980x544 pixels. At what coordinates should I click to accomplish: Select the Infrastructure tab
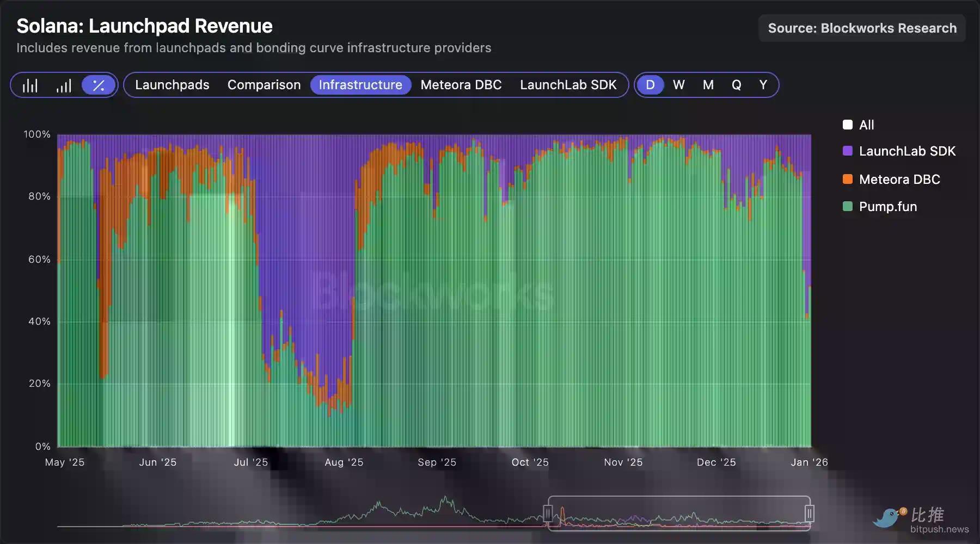360,85
